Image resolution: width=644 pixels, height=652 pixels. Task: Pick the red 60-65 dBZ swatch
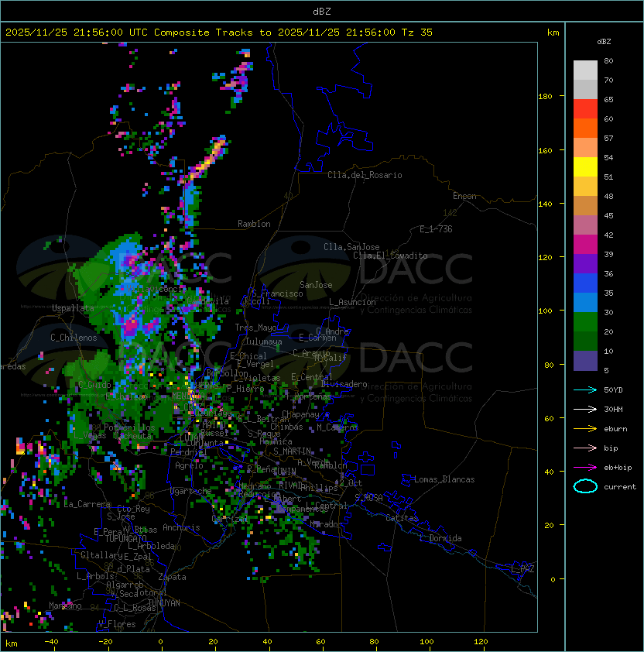point(585,109)
